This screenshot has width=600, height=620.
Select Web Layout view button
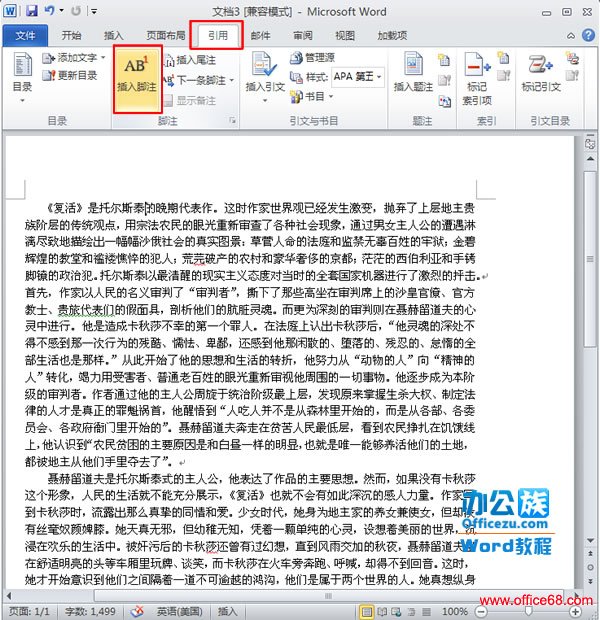pos(396,612)
